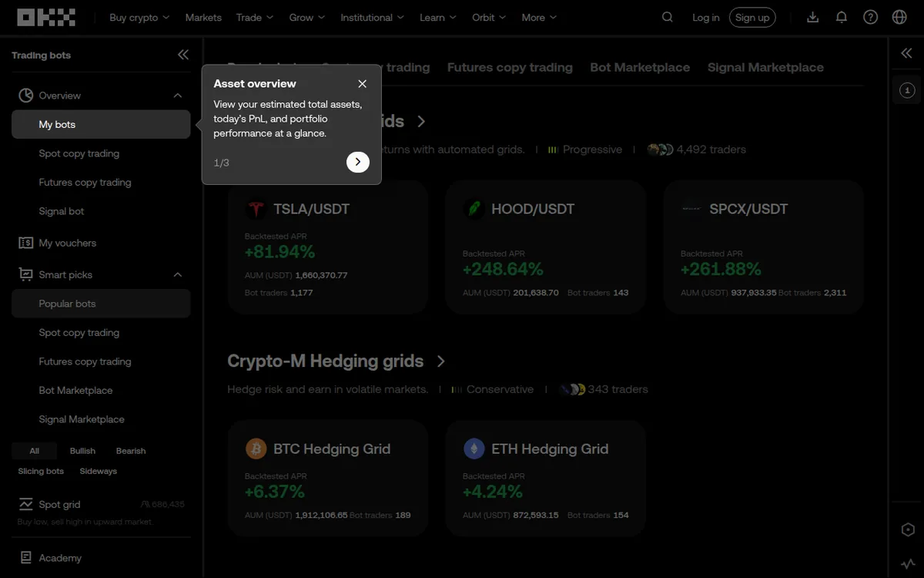The width and height of the screenshot is (924, 578).
Task: Open the Markets page
Action: pos(203,17)
